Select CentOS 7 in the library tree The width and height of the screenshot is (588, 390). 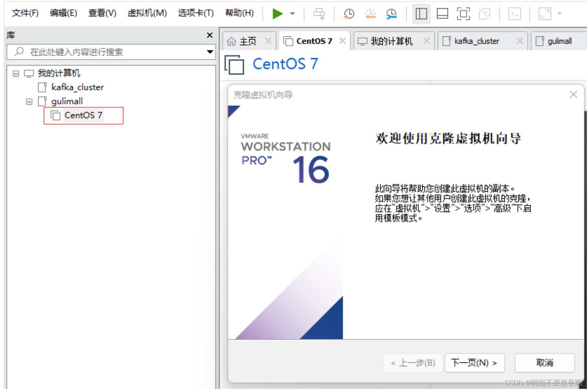pyautogui.click(x=83, y=115)
